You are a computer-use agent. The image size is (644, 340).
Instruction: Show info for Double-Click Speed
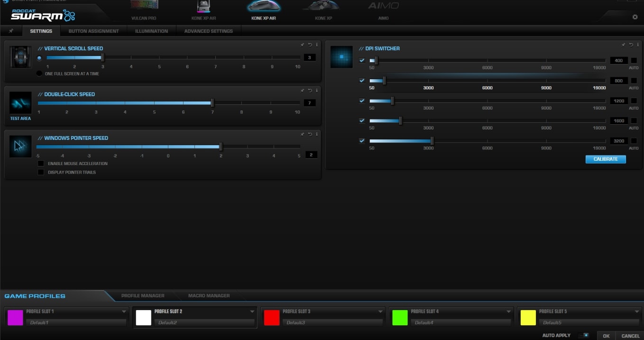click(x=317, y=90)
